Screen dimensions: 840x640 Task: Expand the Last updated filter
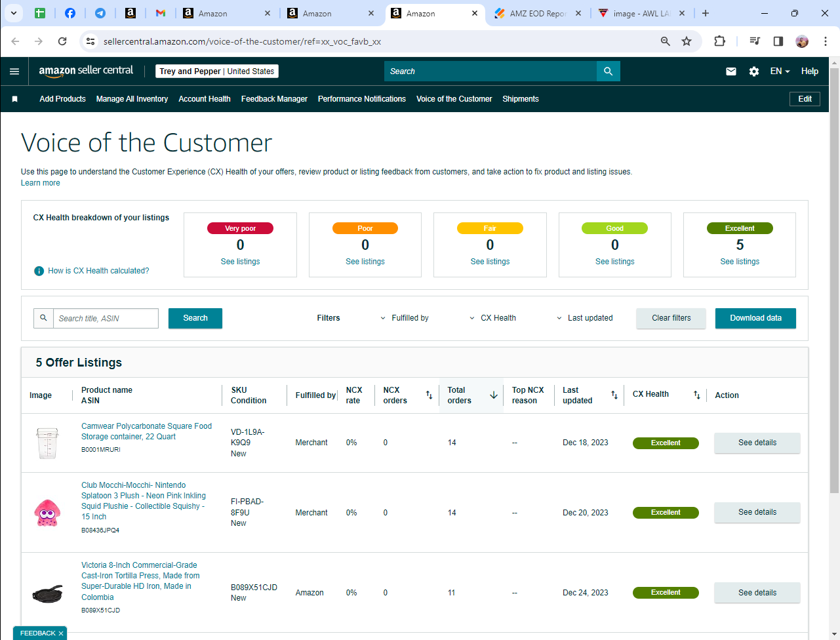pyautogui.click(x=584, y=318)
